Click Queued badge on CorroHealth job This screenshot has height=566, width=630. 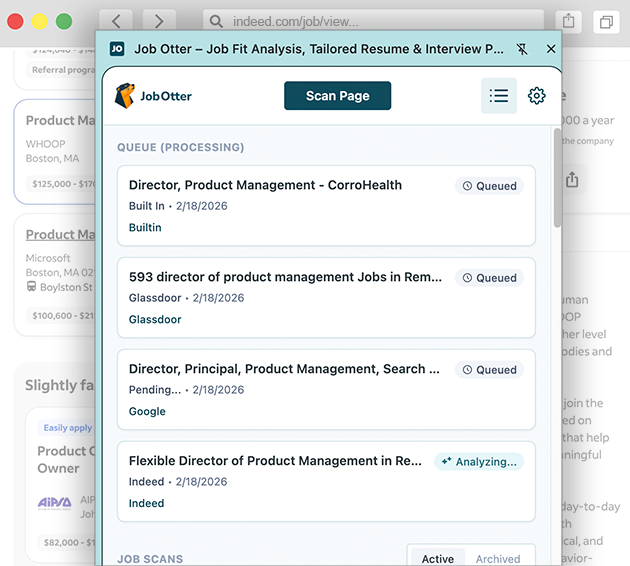coord(489,186)
